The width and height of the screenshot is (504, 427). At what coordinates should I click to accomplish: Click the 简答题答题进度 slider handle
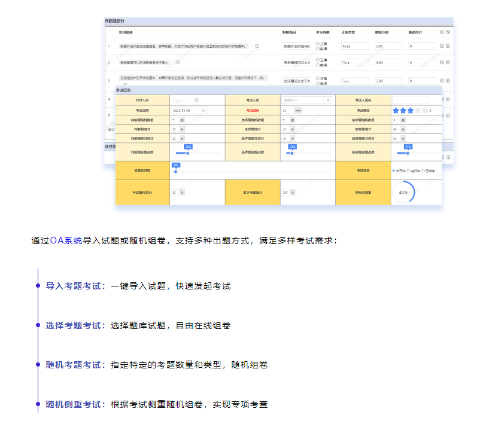coord(408,153)
